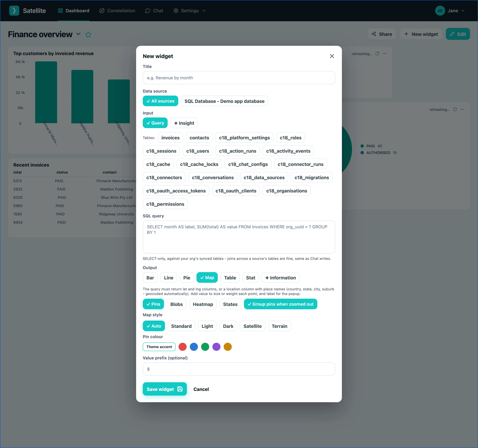
Task: Pick the c18_platform_settings table
Action: tap(244, 138)
